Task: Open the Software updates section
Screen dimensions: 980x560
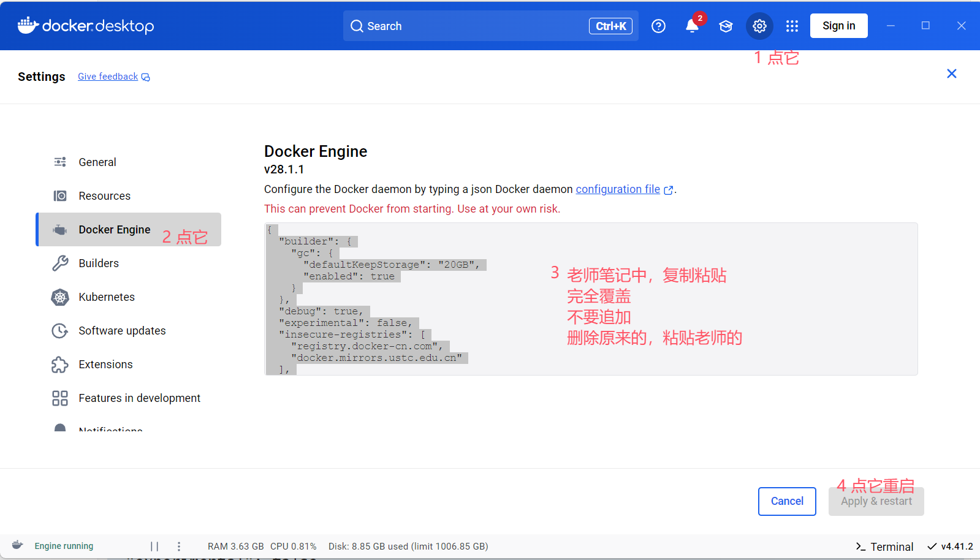Action: pyautogui.click(x=128, y=331)
